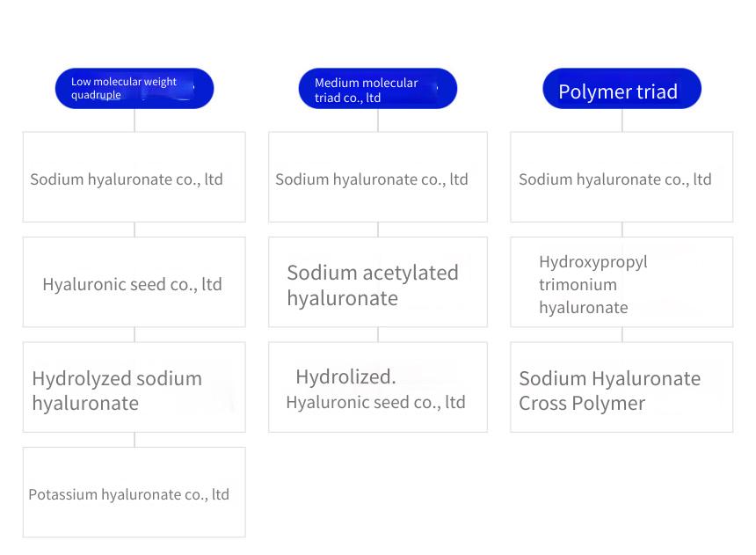This screenshot has height=555, width=756.
Task: Open Sodium hyaluronate box under Low molecular
Action: (x=134, y=177)
